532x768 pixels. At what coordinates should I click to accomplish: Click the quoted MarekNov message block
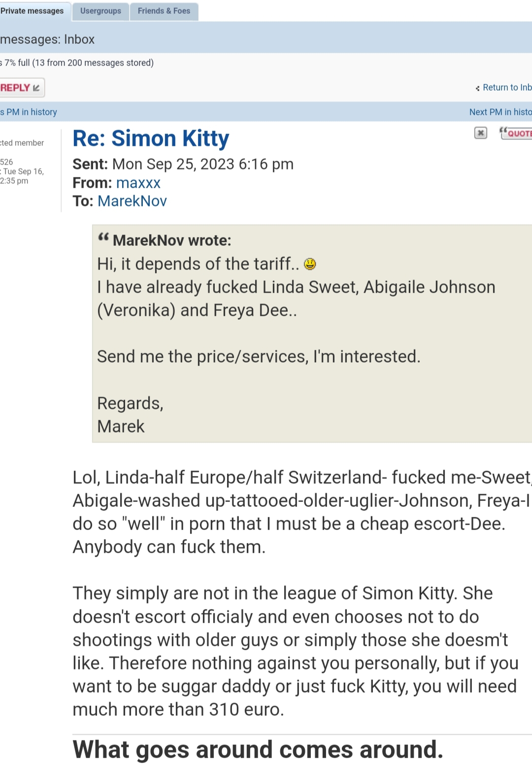click(x=312, y=334)
